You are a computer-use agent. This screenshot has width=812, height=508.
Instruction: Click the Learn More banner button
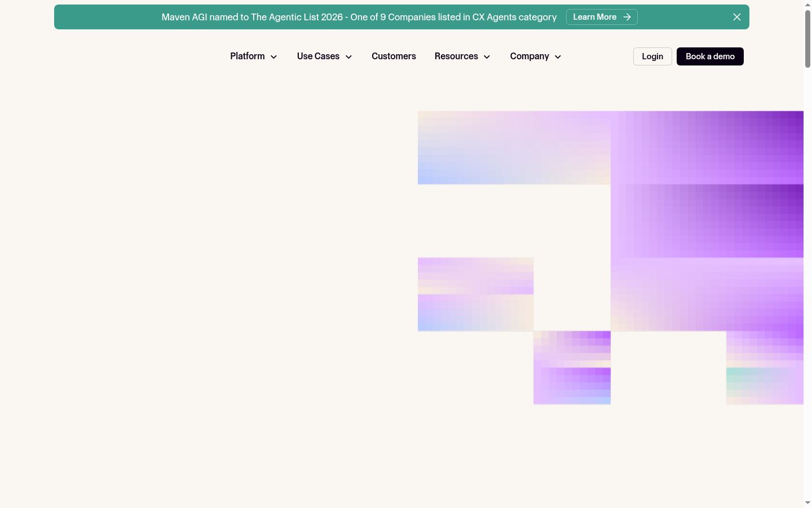602,17
